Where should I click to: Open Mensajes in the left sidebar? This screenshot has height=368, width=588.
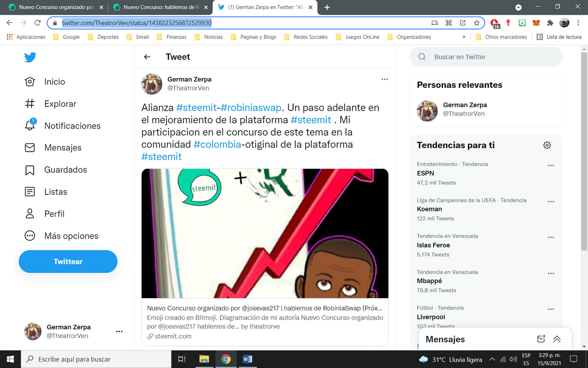point(53,148)
